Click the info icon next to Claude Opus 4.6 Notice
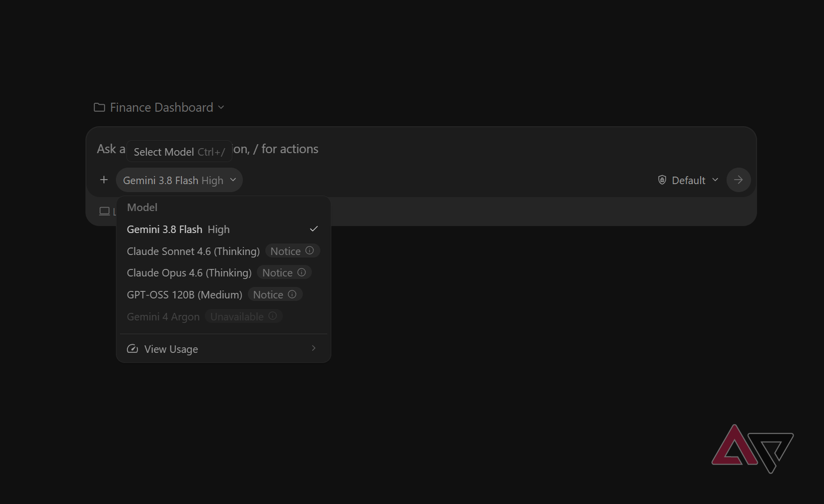824x504 pixels. tap(301, 272)
